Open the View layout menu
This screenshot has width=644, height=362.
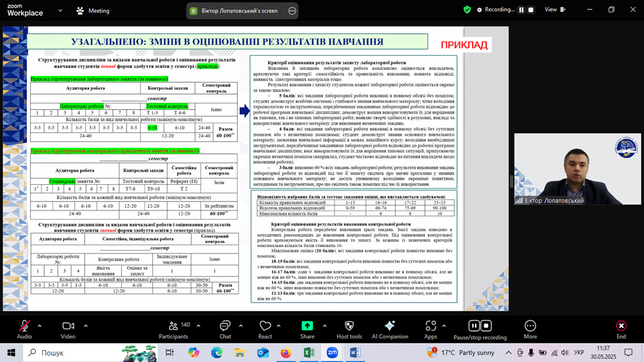555,10
